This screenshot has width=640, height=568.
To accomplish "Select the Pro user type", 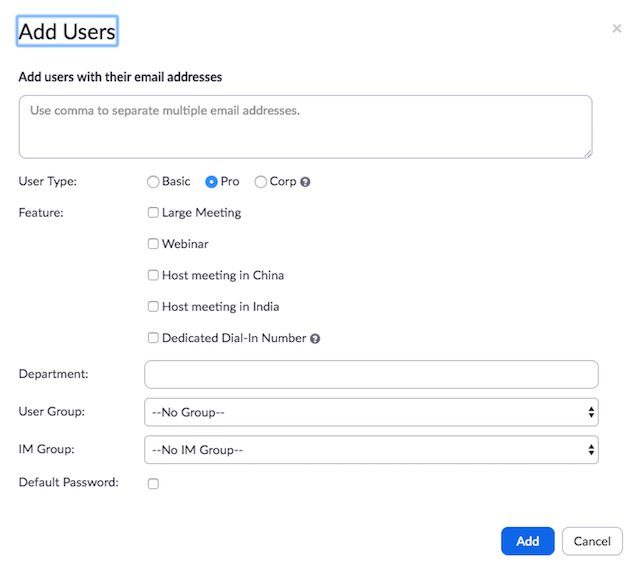I will point(211,182).
